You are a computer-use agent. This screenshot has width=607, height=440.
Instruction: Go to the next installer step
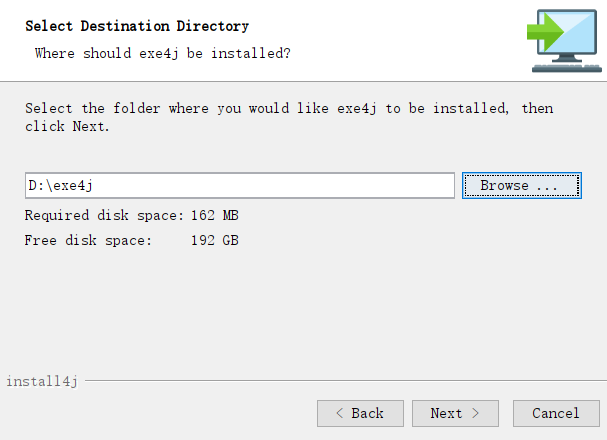[x=456, y=413]
